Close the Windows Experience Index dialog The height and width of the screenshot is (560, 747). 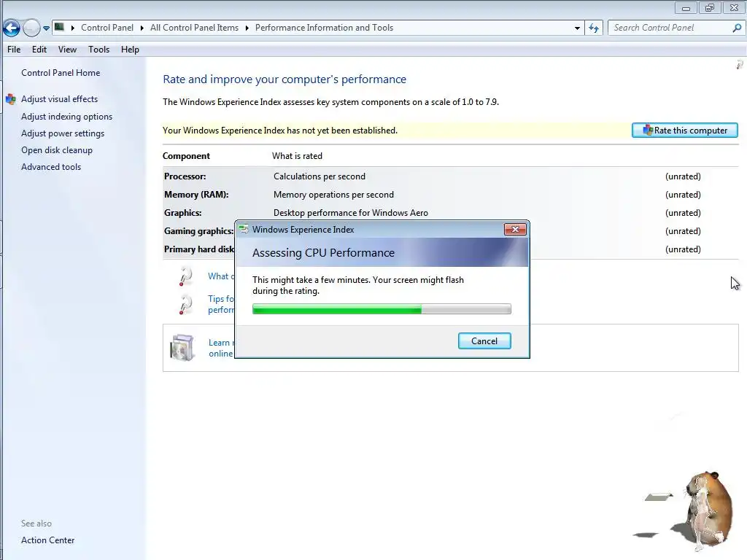515,230
